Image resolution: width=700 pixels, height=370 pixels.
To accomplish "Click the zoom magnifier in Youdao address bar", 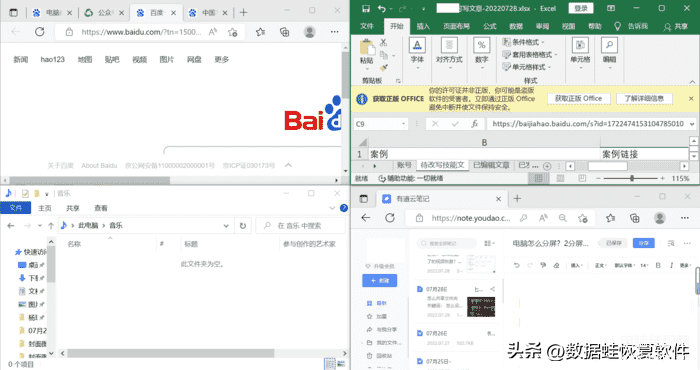I will [562, 218].
